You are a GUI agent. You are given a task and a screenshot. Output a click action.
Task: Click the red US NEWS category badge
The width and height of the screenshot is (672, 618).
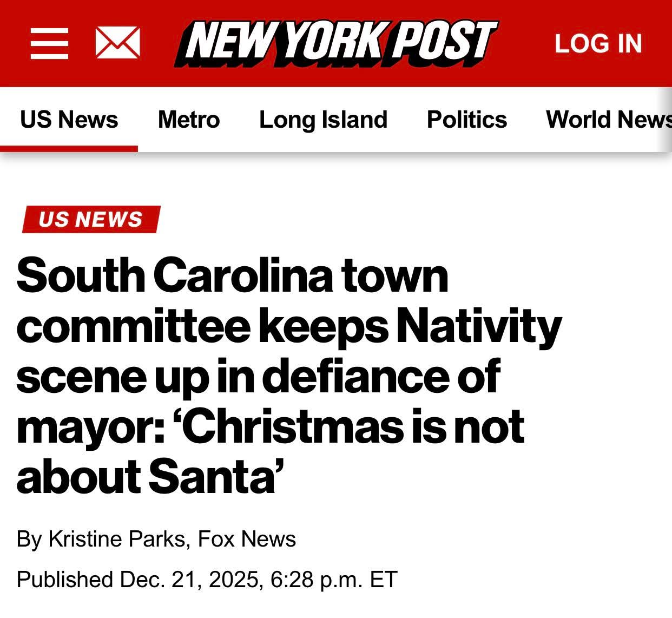(x=91, y=219)
